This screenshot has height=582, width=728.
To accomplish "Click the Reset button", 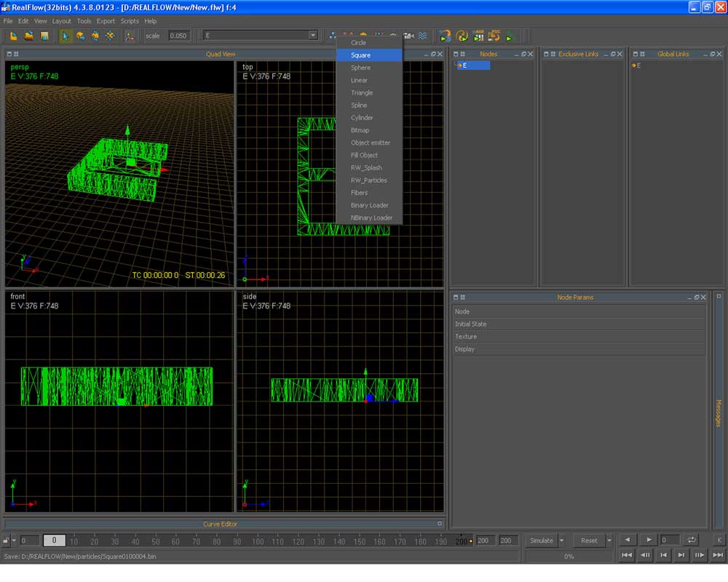I will pos(589,541).
